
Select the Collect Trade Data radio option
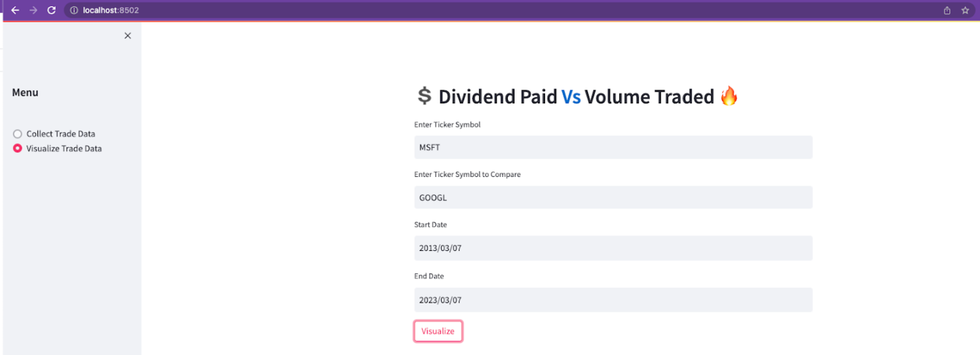pos(18,134)
